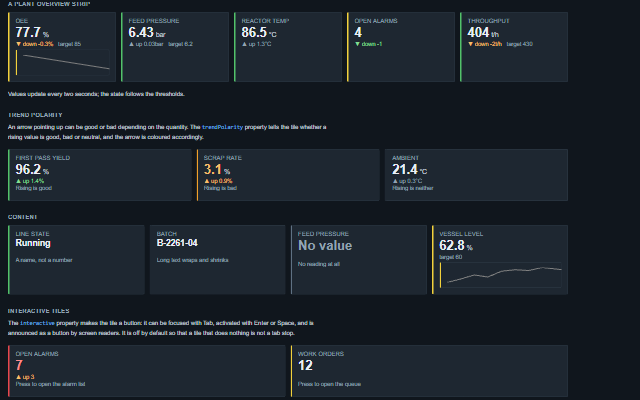
Task: Click the "FIRST PASS YIELD" tile label
Action: (x=43, y=158)
